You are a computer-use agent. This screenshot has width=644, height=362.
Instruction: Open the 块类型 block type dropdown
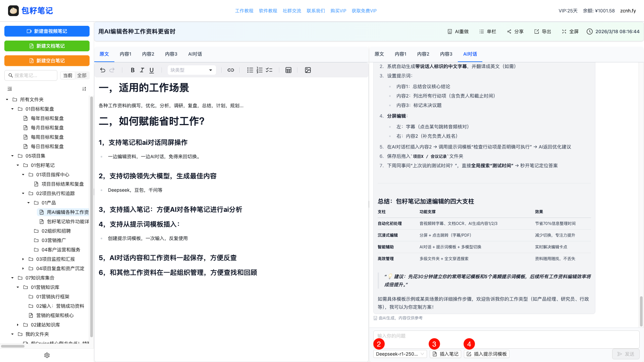(191, 70)
